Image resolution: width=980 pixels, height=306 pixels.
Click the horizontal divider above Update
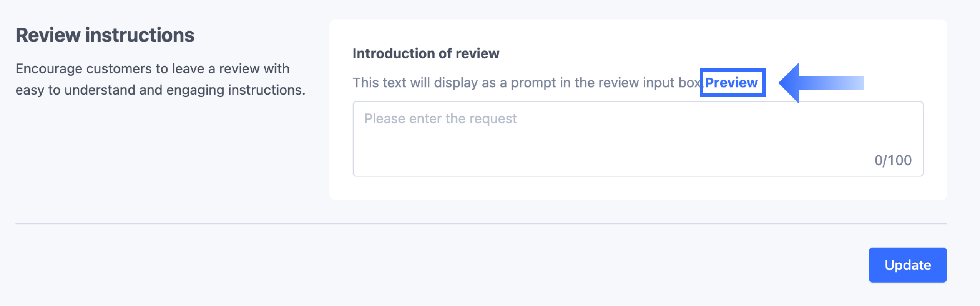[481, 223]
